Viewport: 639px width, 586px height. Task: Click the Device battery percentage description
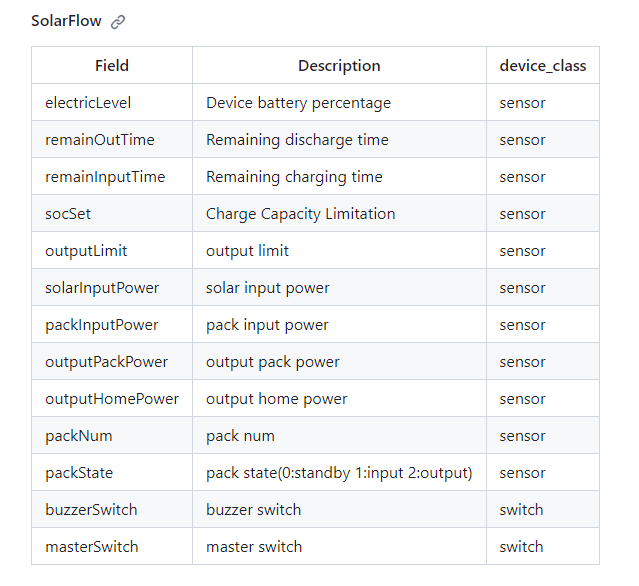coord(298,103)
